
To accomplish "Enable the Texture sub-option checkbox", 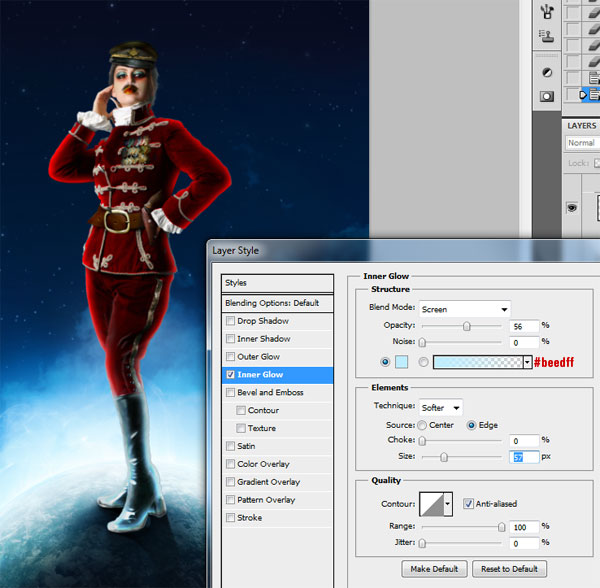I will 241,428.
